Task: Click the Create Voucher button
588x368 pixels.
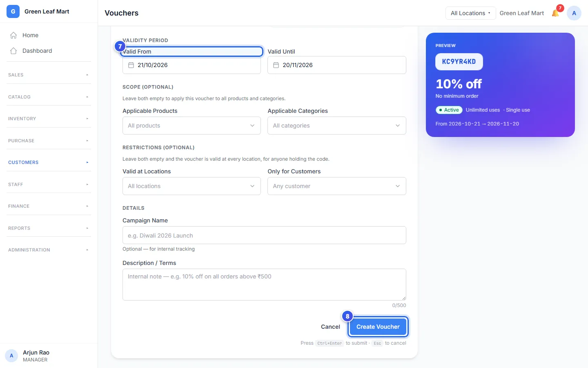Action: (378, 327)
